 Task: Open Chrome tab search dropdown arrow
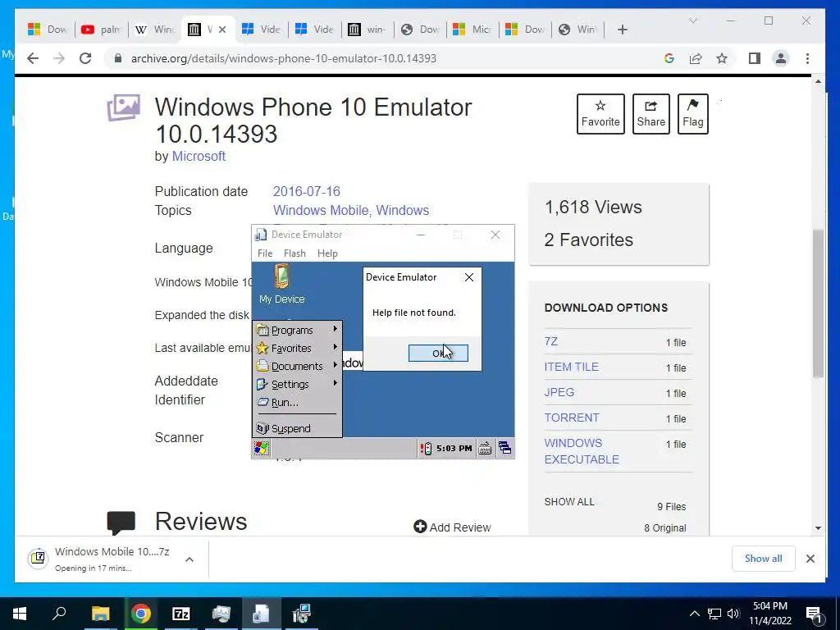(692, 21)
